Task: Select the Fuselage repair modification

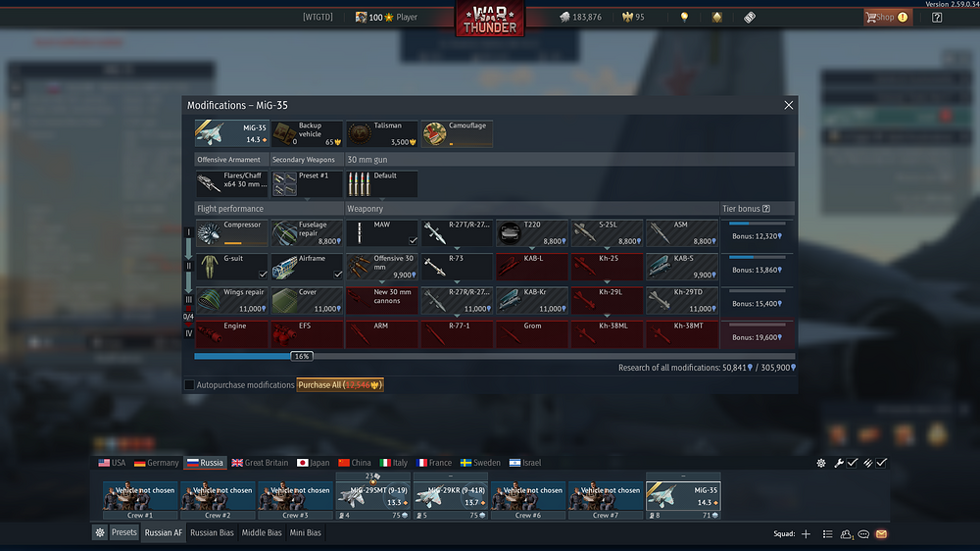Action: [x=307, y=232]
